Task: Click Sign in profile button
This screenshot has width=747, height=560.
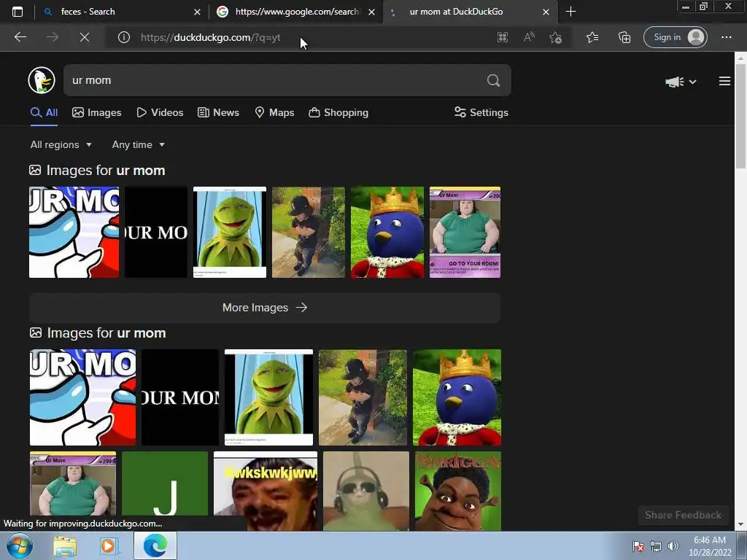Action: pyautogui.click(x=675, y=37)
